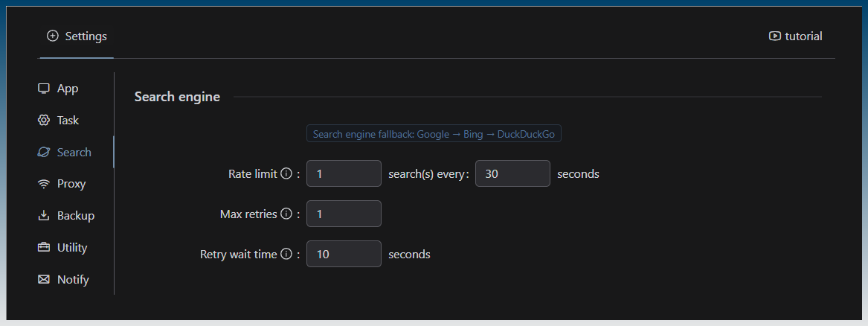
Task: Click the Wi-Fi icon beside Proxy
Action: 44,184
